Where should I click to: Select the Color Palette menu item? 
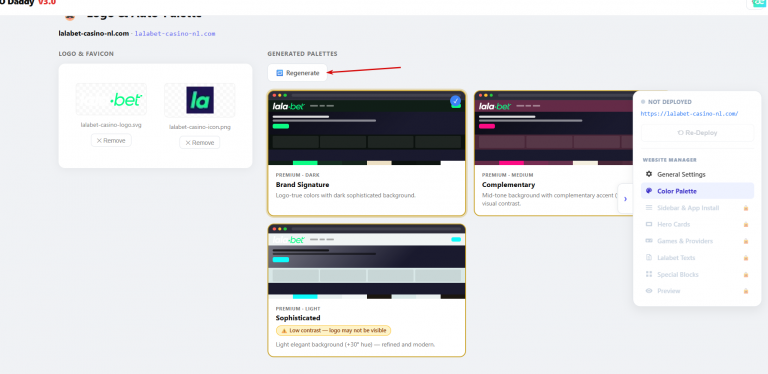(x=697, y=191)
